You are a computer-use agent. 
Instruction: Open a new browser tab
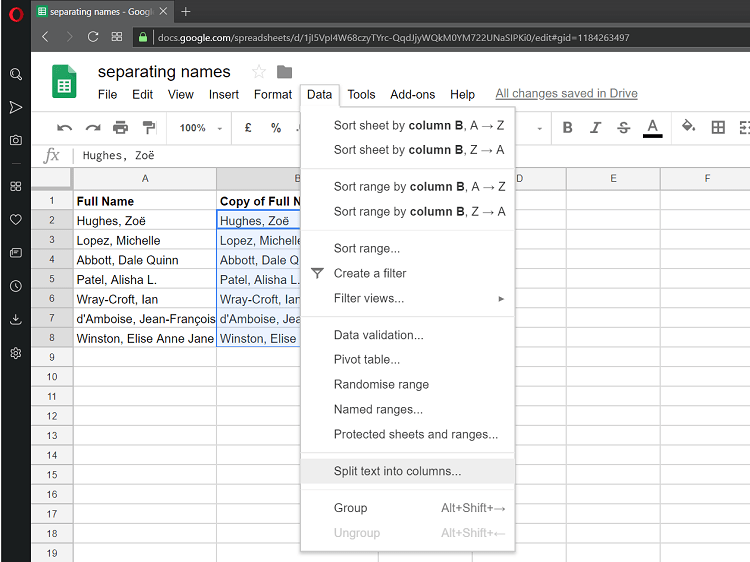pyautogui.click(x=186, y=11)
